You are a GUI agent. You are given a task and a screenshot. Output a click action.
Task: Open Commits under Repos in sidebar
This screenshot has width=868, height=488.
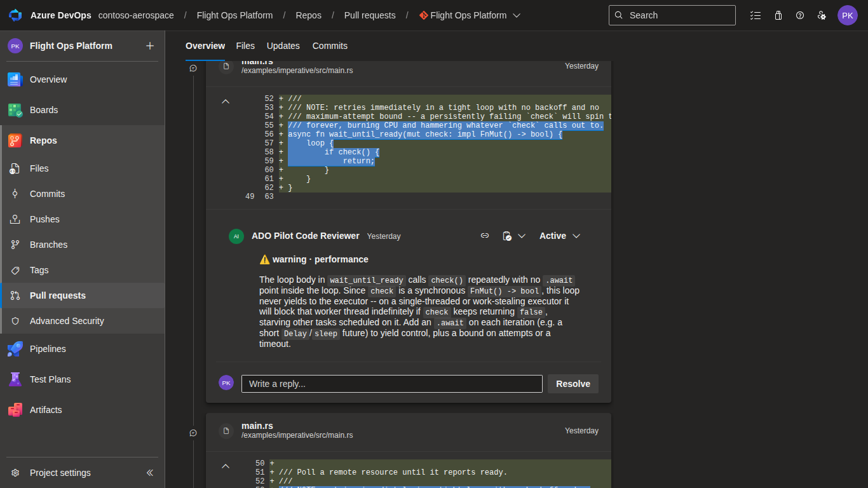pyautogui.click(x=83, y=194)
